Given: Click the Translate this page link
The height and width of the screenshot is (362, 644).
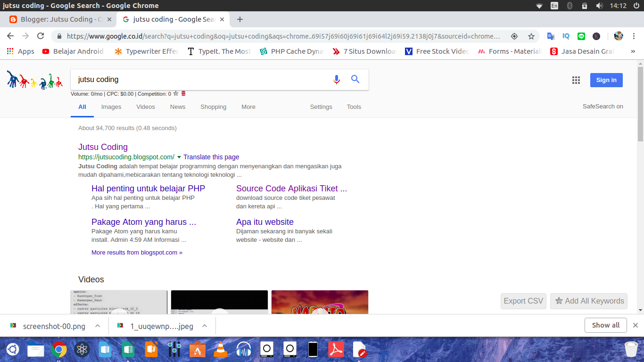Looking at the screenshot, I should [x=211, y=157].
